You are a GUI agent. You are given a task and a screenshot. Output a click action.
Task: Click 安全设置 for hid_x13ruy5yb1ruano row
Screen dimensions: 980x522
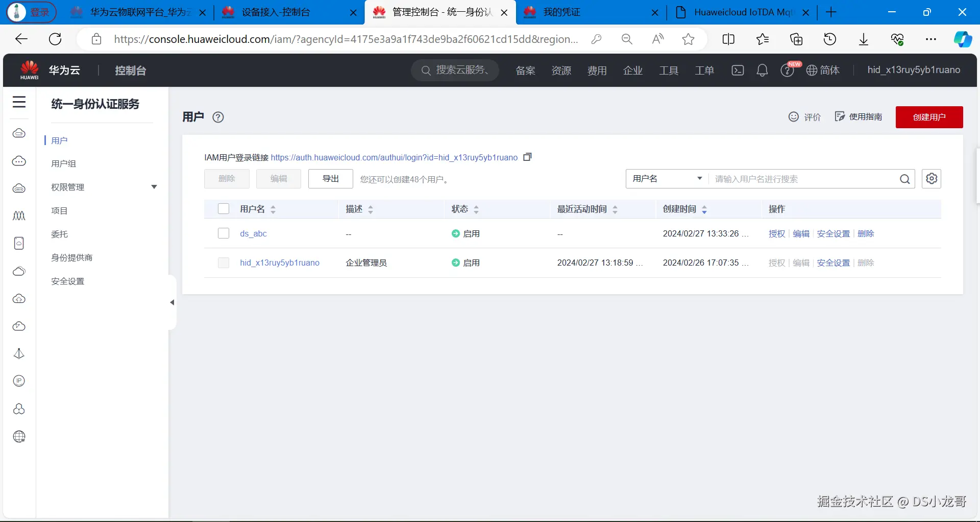click(834, 263)
